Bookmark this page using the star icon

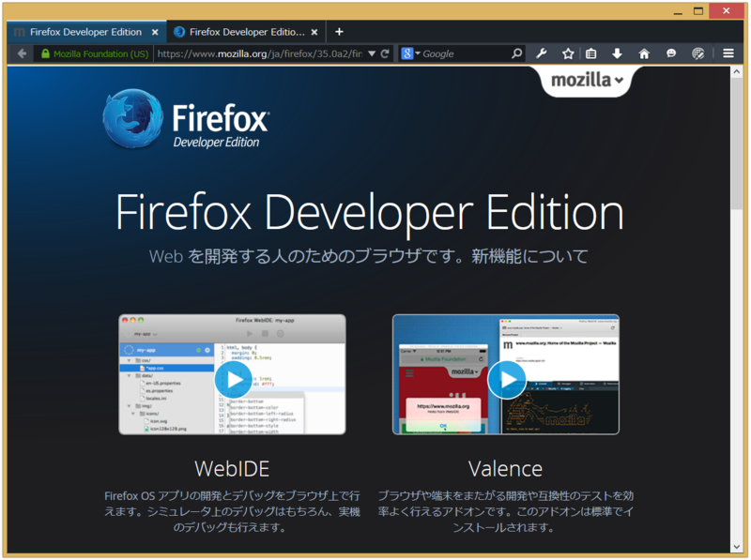pos(568,53)
